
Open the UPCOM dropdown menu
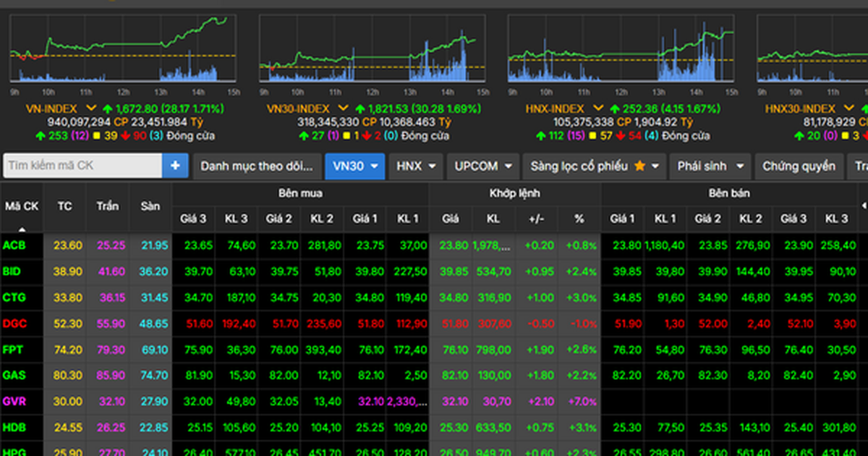484,166
